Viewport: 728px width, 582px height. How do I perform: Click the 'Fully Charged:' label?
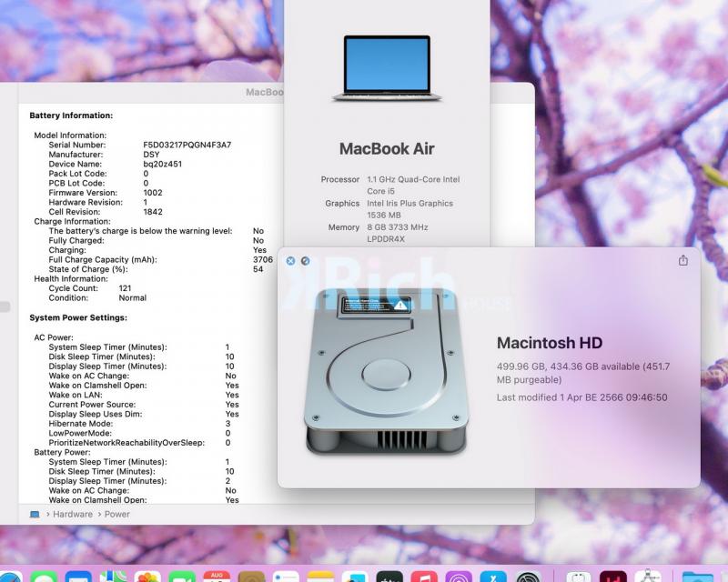pyautogui.click(x=76, y=240)
